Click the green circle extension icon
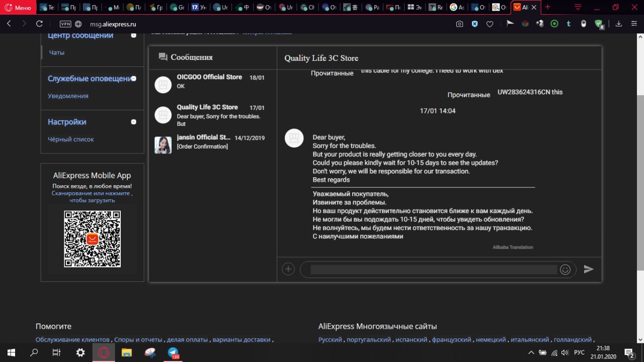644x362 pixels. (554, 24)
